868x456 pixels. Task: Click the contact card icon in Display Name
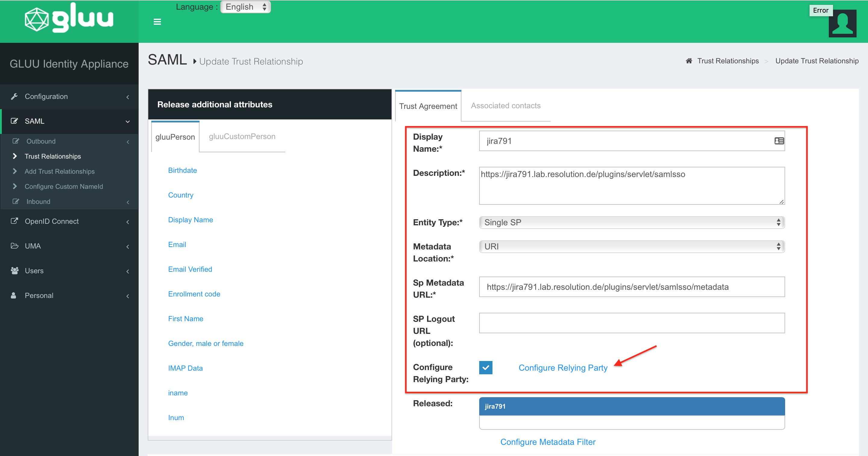pos(779,141)
